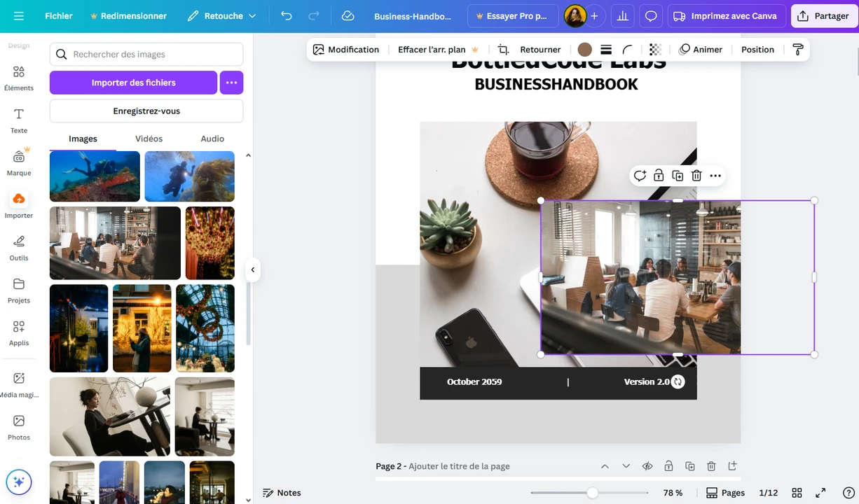Open Photos sidebar panel
The height and width of the screenshot is (504, 859).
[x=19, y=428]
